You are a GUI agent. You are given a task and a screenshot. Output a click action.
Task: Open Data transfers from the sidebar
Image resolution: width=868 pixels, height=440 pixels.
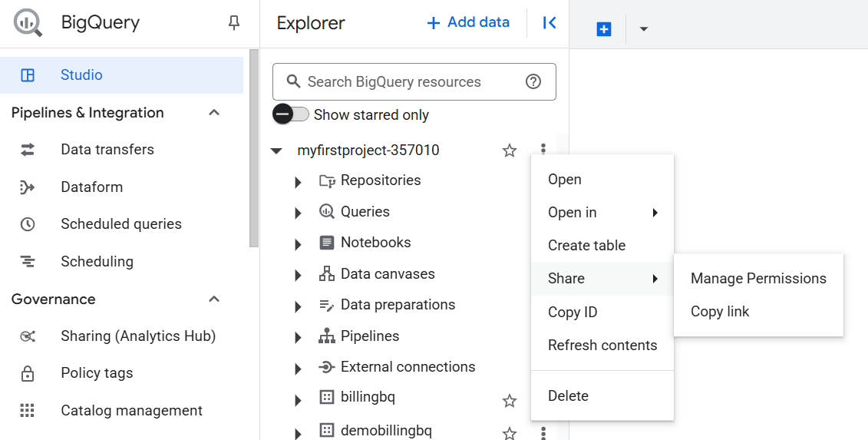(x=107, y=150)
